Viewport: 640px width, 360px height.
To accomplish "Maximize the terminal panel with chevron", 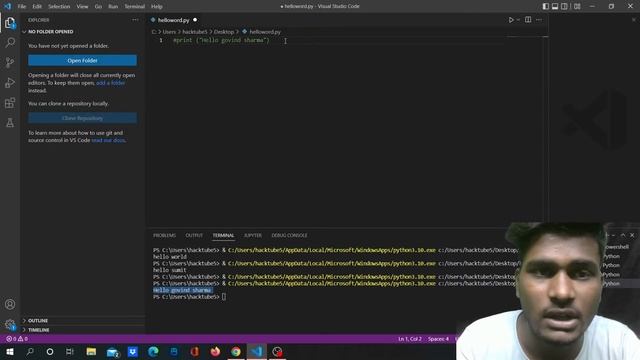I will pos(622,235).
